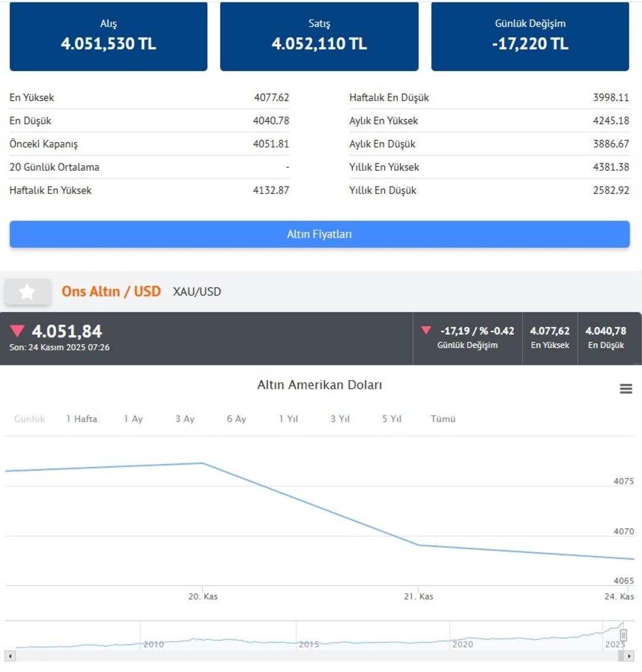Click the Satış price card

[319, 36]
